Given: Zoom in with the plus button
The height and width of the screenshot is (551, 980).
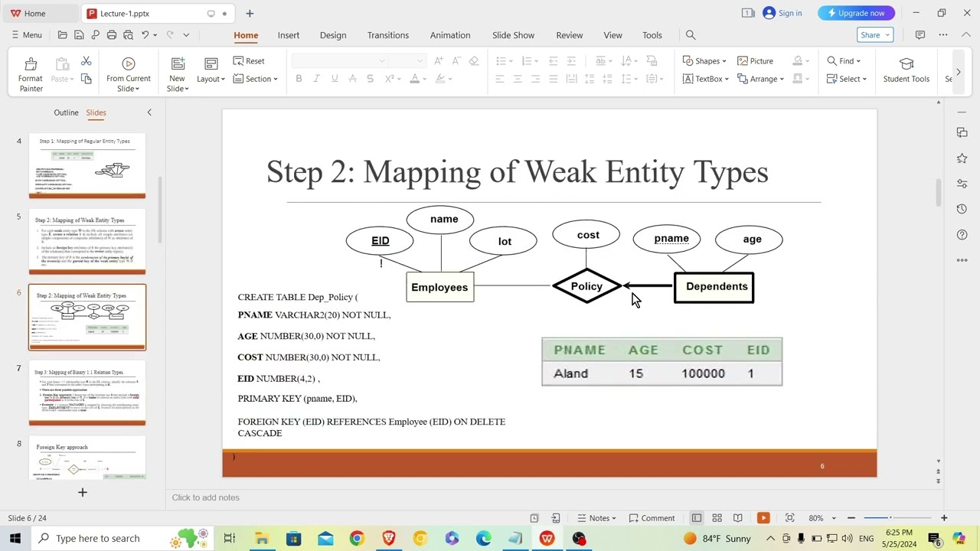Looking at the screenshot, I should click(x=944, y=518).
